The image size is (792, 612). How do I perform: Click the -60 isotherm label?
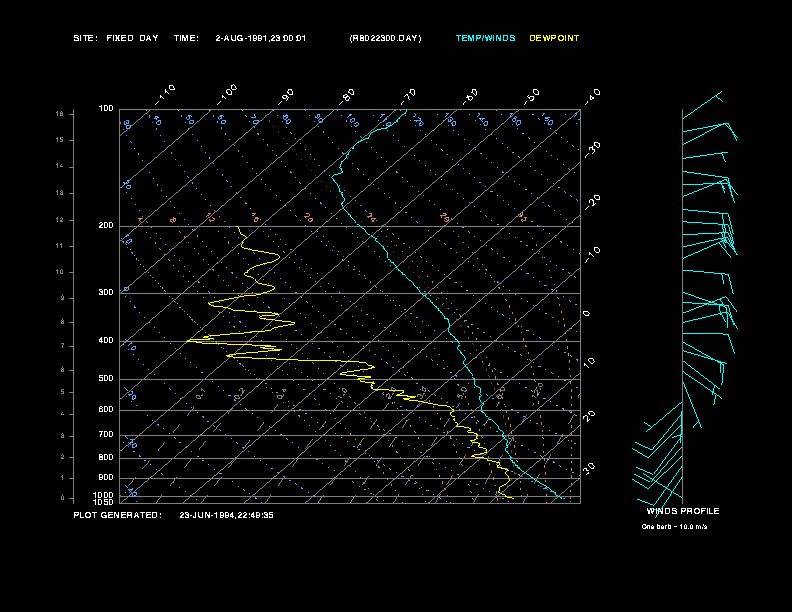pyautogui.click(x=470, y=96)
